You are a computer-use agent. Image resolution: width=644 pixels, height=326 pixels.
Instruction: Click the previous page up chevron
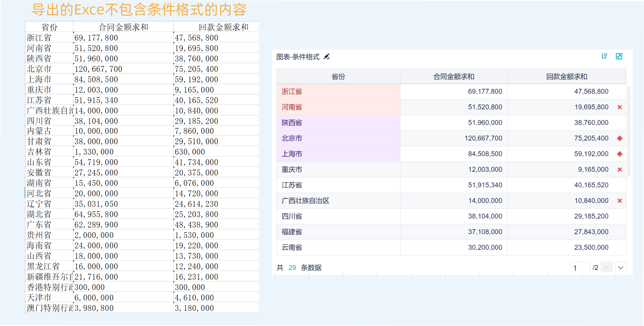click(606, 267)
